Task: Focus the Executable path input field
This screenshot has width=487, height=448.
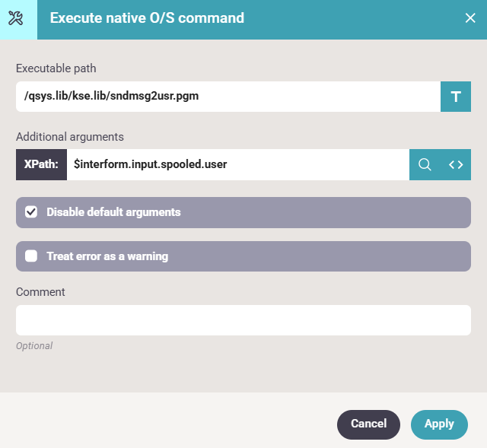Action: (227, 97)
